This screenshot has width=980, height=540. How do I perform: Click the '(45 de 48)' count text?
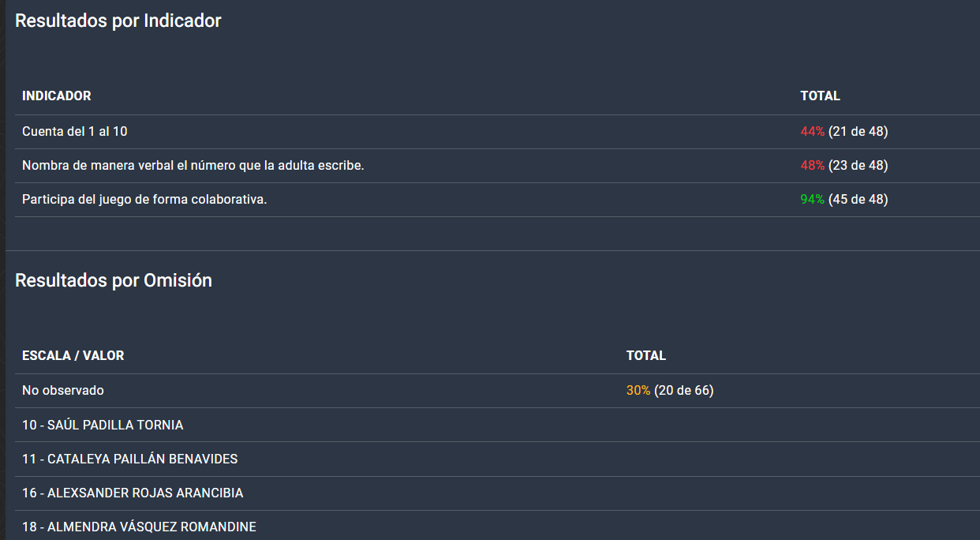[858, 199]
